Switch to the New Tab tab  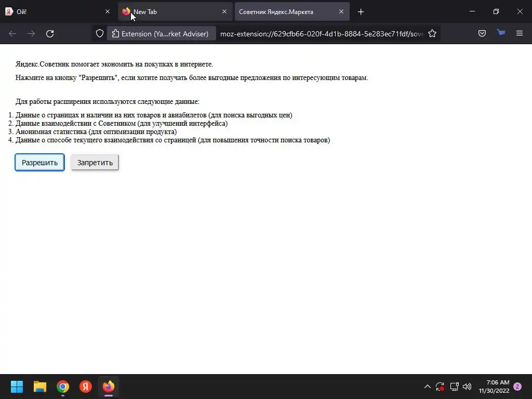click(x=175, y=11)
